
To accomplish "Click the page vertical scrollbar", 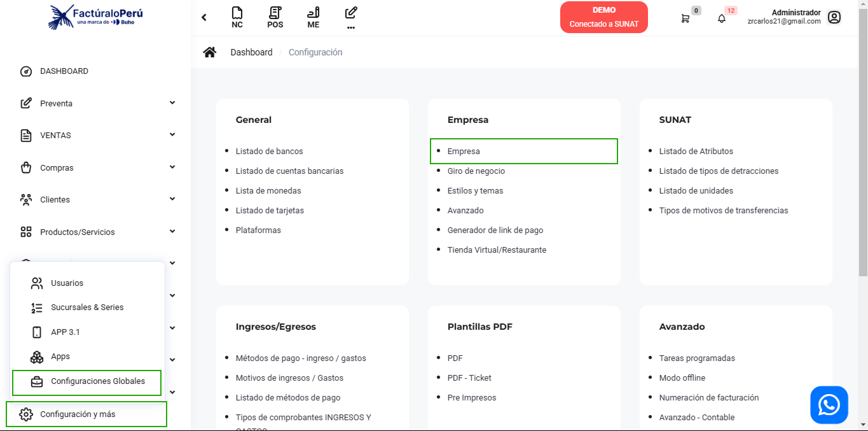I will point(863,159).
